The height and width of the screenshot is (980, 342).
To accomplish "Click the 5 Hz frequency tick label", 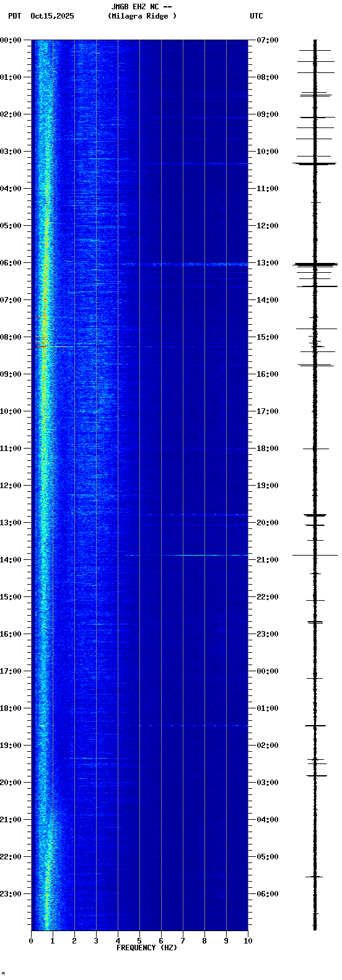I will (139, 941).
